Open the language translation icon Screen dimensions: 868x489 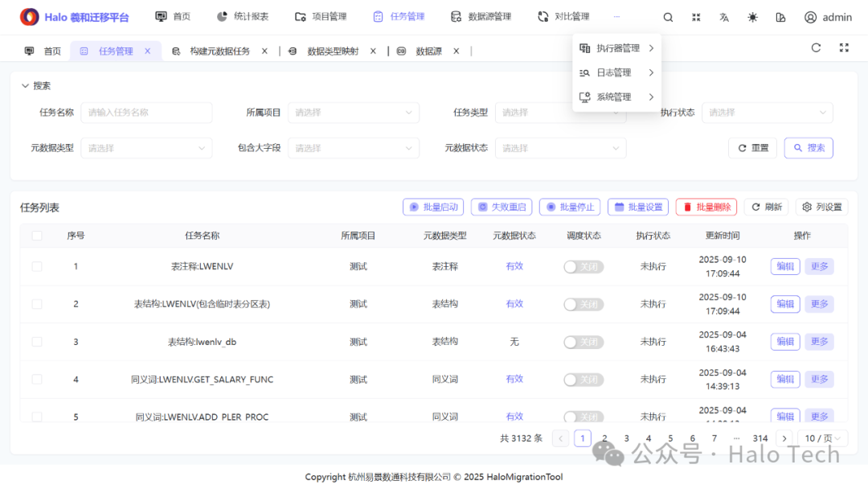pos(724,17)
